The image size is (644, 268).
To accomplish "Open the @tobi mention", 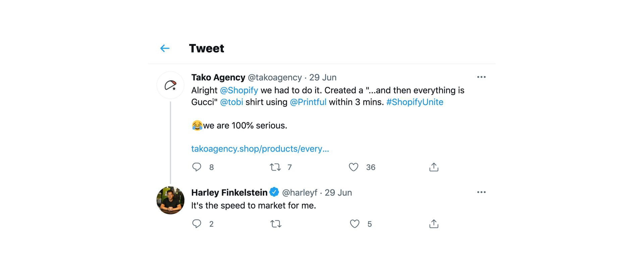I will click(x=231, y=102).
